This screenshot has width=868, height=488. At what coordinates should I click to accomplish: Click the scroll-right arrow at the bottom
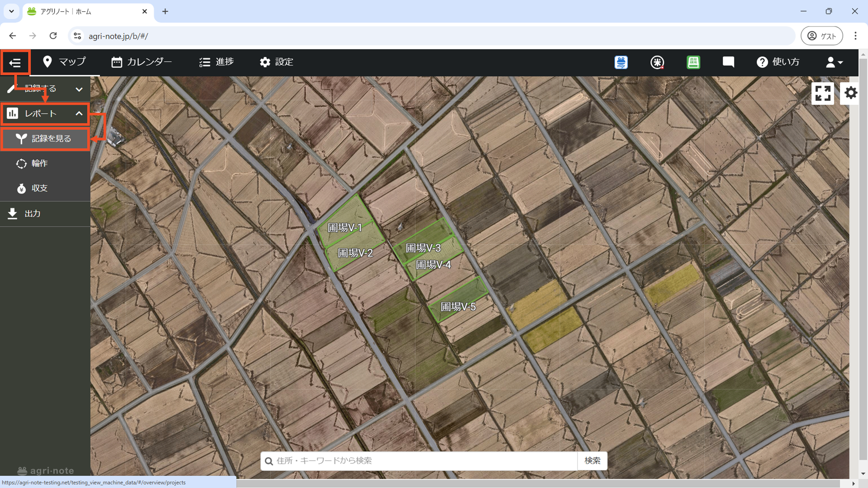853,484
